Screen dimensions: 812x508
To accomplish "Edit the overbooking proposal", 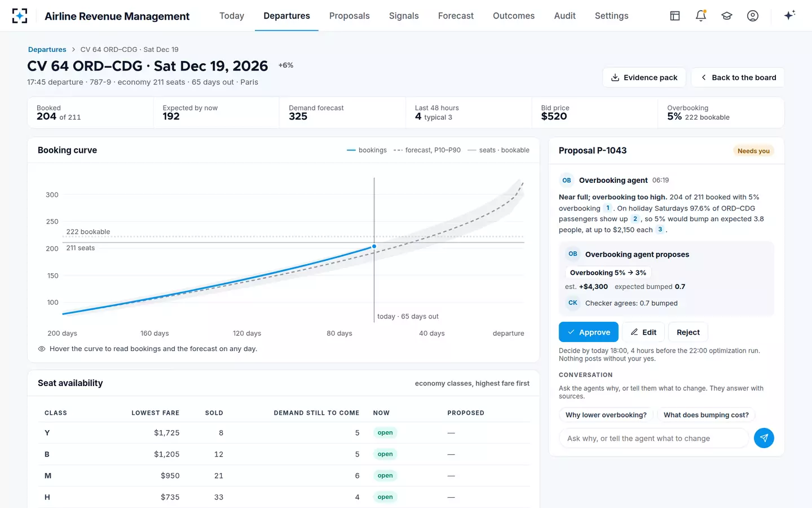I will click(643, 332).
